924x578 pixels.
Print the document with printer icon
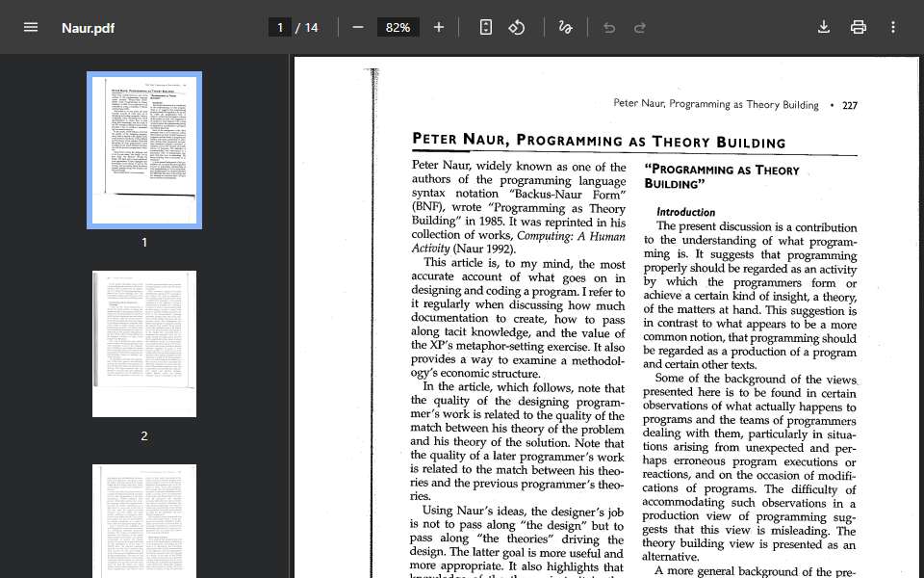click(859, 28)
